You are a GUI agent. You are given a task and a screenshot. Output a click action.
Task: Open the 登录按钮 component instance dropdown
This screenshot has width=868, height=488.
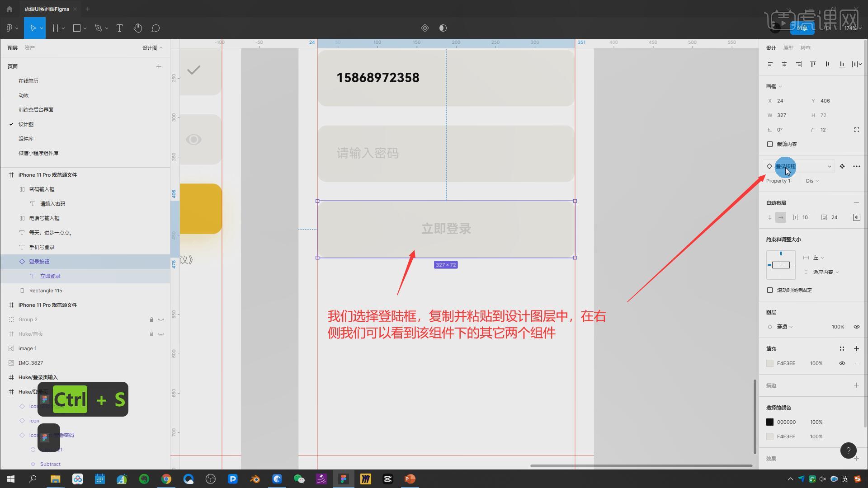(829, 166)
